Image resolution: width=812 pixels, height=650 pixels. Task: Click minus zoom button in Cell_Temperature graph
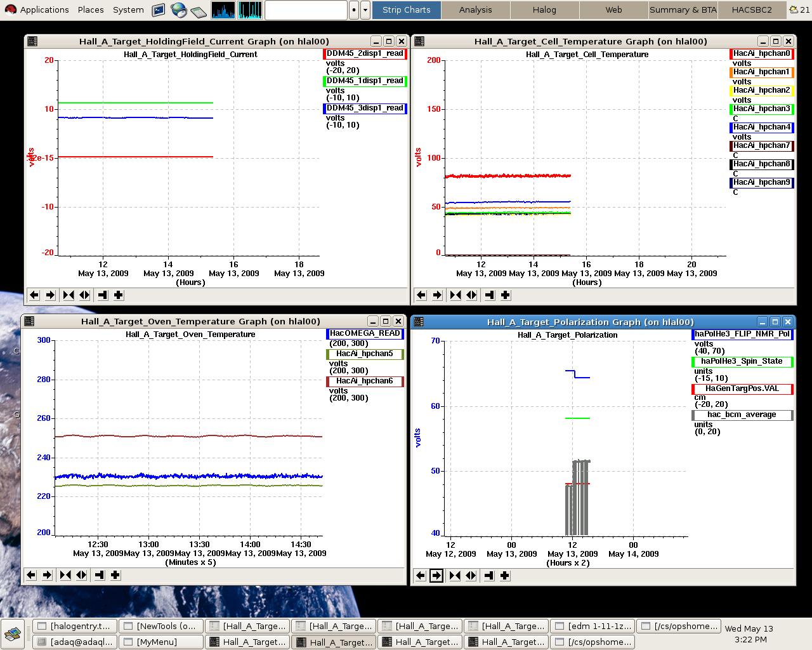coord(490,295)
